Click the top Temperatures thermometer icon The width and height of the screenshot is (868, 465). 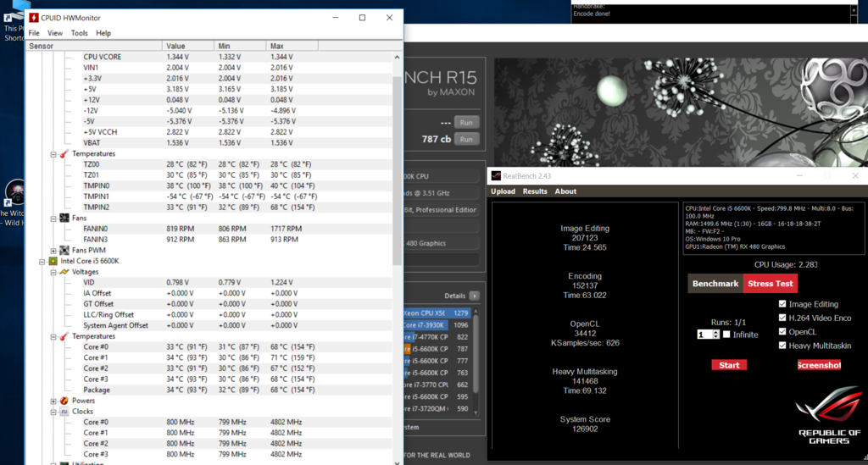64,153
